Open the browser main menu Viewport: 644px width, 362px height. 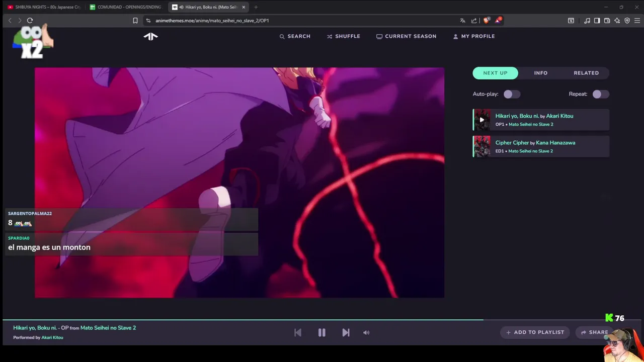pos(637,21)
